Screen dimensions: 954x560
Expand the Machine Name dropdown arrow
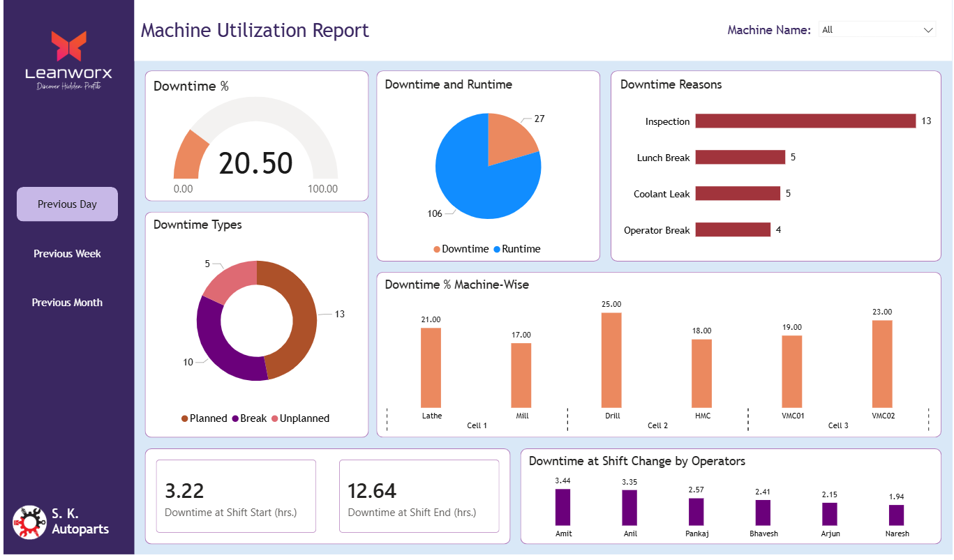[x=927, y=30]
